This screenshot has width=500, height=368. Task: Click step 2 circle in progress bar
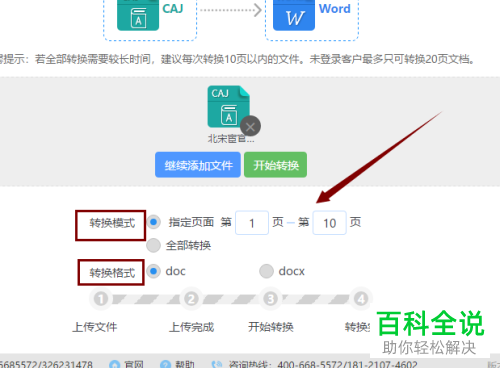point(191,299)
